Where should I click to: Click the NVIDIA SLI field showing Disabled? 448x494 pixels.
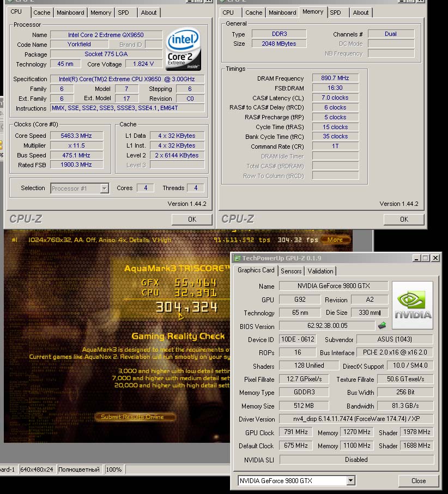356,460
